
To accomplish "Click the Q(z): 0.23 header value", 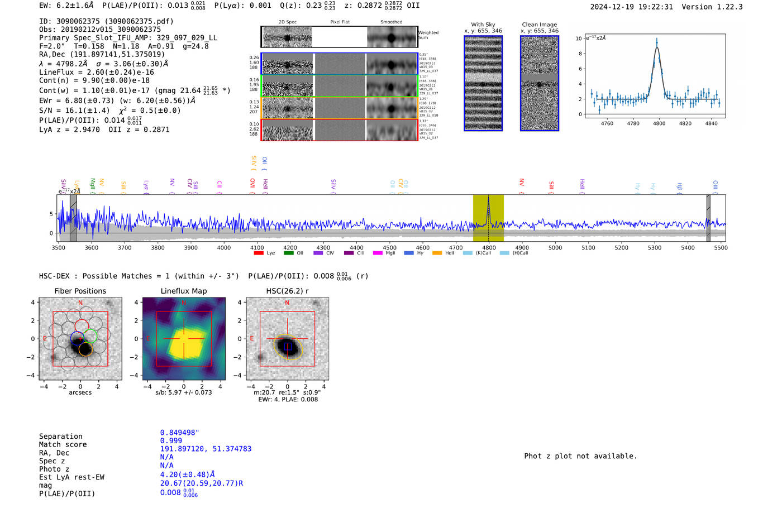I will coord(308,5).
